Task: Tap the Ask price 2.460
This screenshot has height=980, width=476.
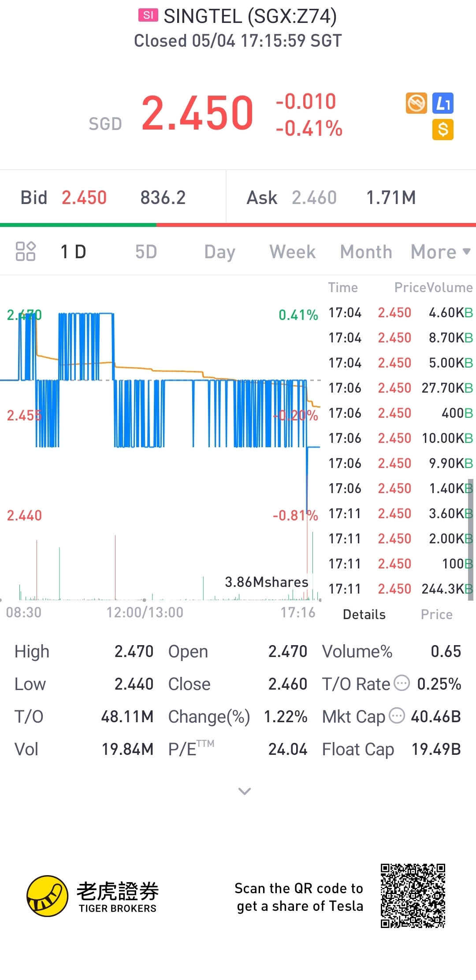Action: click(x=314, y=197)
